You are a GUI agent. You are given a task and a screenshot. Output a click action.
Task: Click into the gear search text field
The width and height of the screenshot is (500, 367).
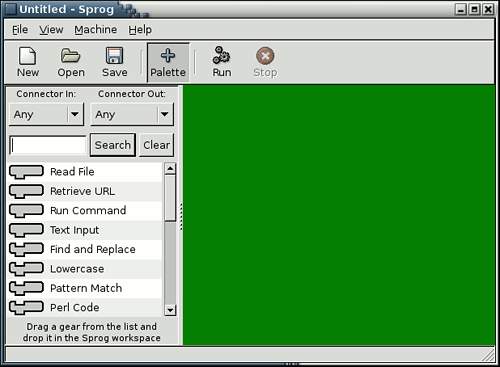tap(48, 145)
